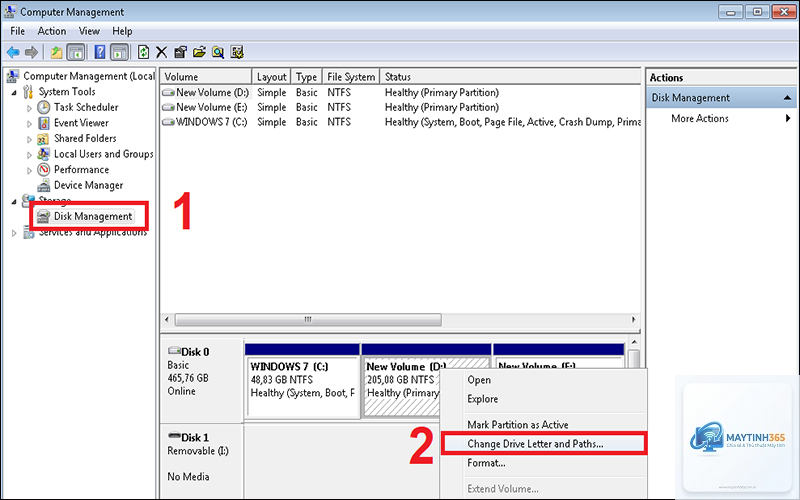
Task: Expand the Task Scheduler node arrow
Action: click(29, 108)
